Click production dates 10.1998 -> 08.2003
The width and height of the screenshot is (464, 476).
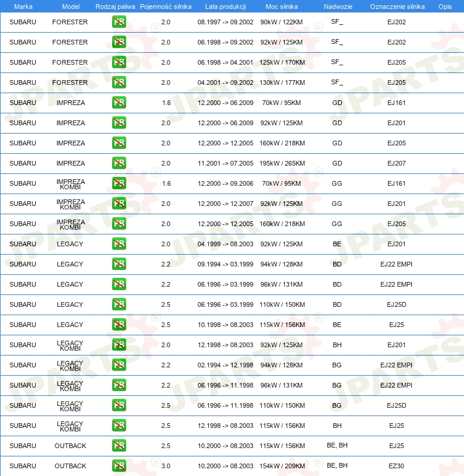pos(225,325)
